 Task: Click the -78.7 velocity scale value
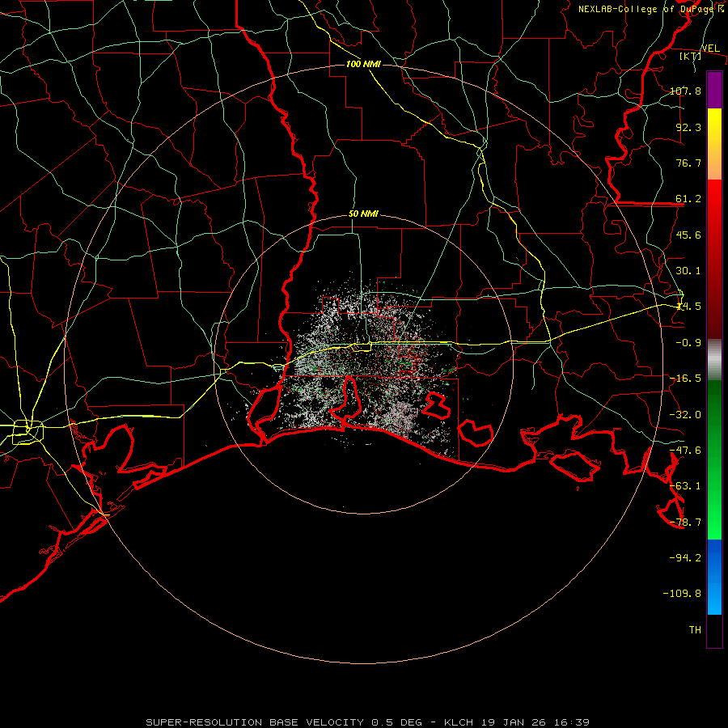point(685,523)
